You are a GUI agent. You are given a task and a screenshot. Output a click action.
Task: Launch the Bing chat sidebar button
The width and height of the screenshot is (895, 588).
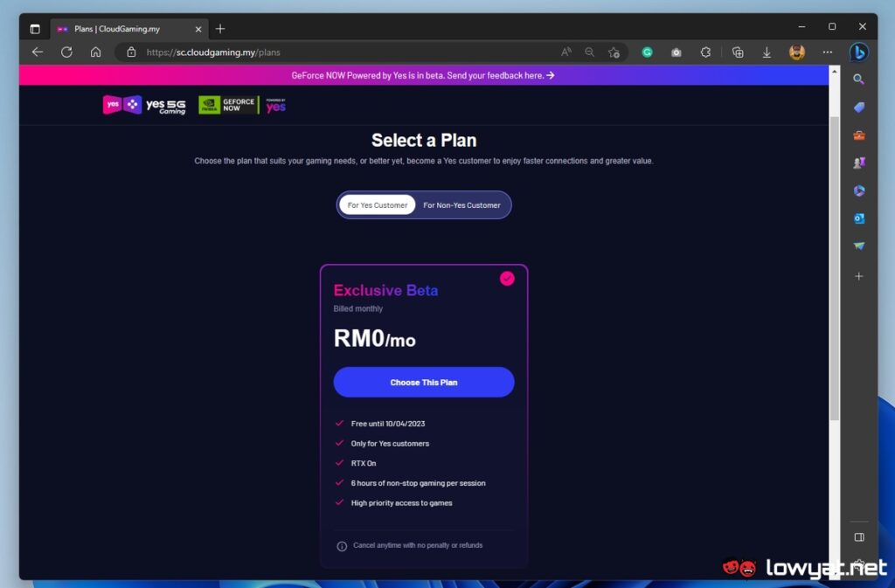click(858, 52)
